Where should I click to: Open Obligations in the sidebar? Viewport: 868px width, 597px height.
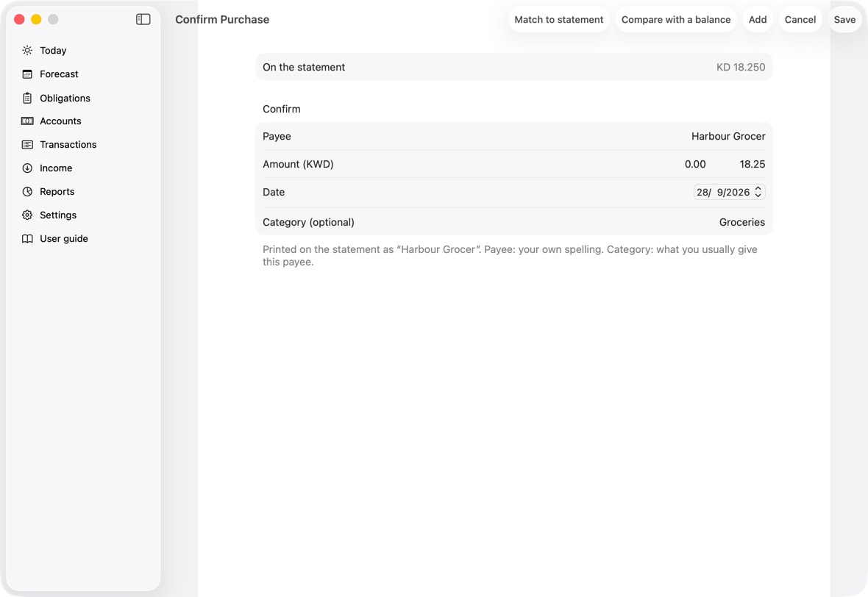tap(65, 98)
